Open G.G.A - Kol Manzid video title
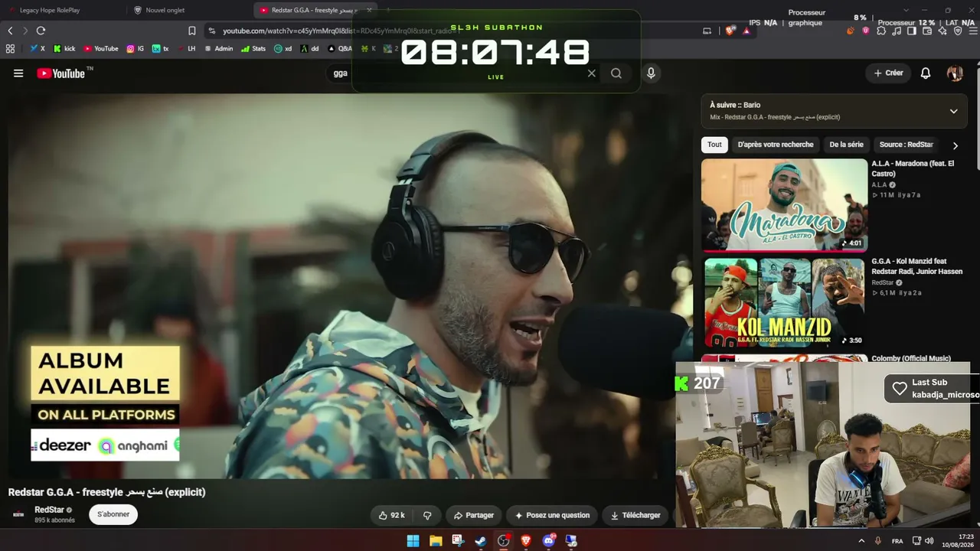The width and height of the screenshot is (980, 551). [x=917, y=266]
